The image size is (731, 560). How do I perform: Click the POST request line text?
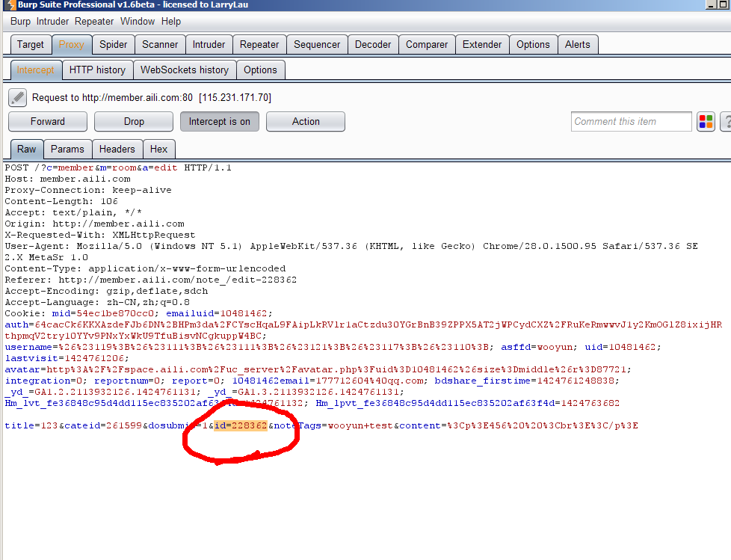coord(118,167)
